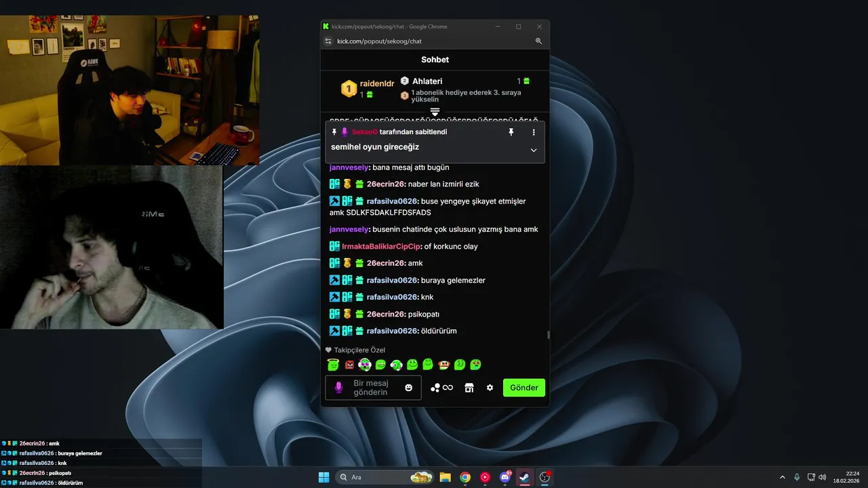This screenshot has height=488, width=868.
Task: Click the zoom magnifier in Chrome address bar
Action: tap(538, 41)
